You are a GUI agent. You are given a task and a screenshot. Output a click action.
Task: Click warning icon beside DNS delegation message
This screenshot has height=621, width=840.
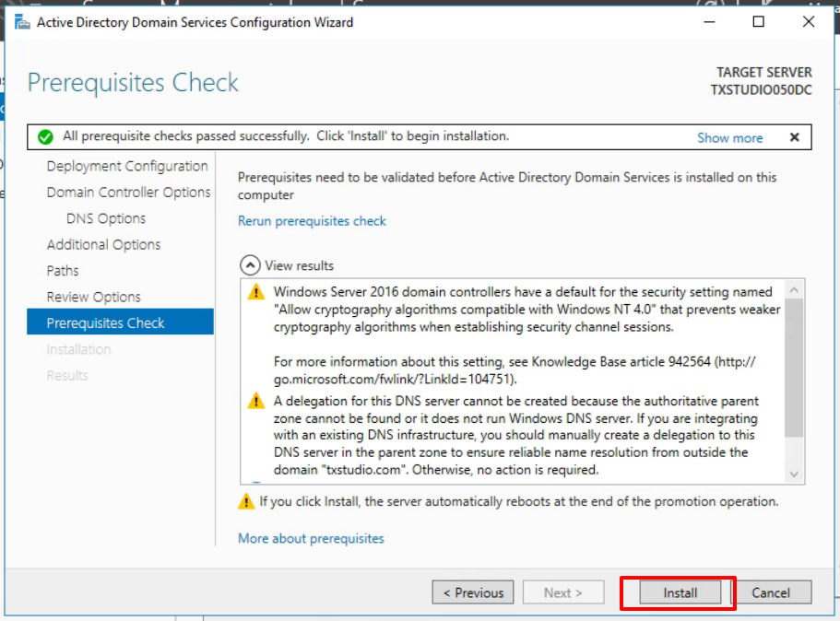[x=256, y=401]
